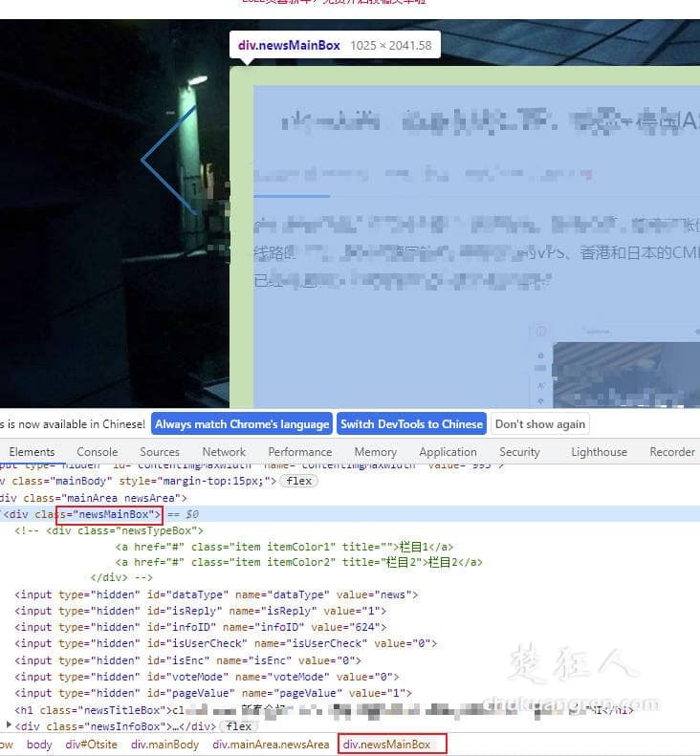The image size is (700, 756).
Task: Dismiss with Don't show again button
Action: pos(540,424)
